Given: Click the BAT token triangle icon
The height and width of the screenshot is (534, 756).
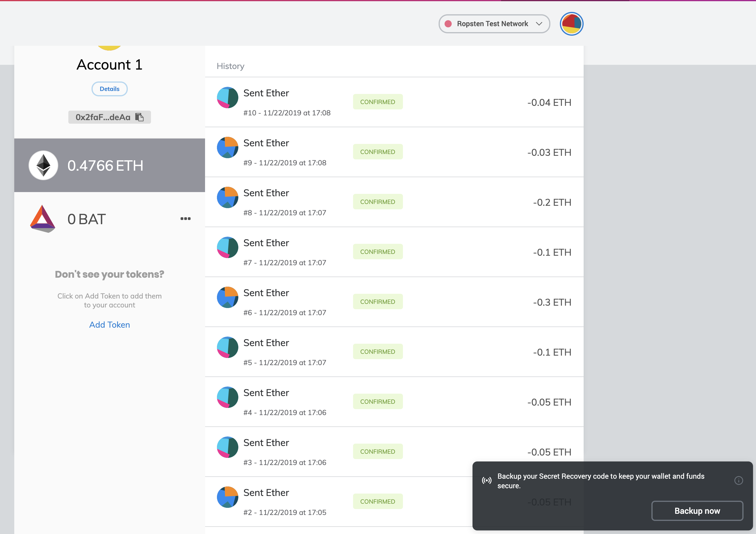Looking at the screenshot, I should pos(42,219).
